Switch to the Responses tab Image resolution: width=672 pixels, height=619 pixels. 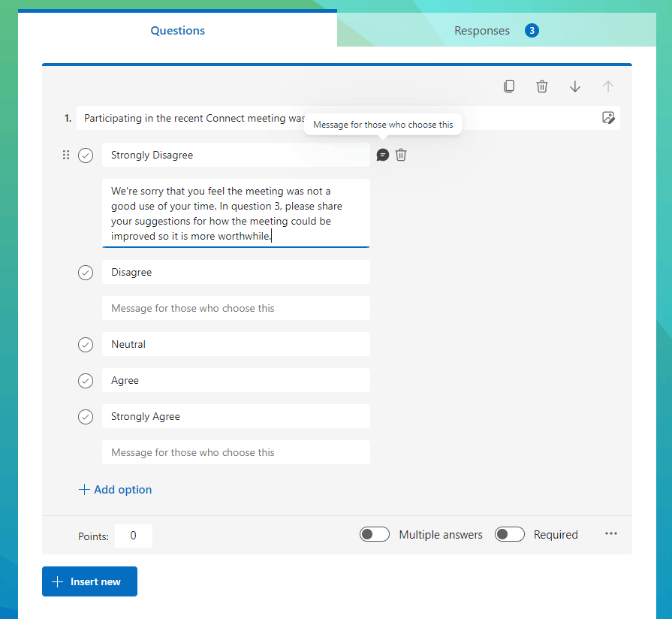point(496,31)
